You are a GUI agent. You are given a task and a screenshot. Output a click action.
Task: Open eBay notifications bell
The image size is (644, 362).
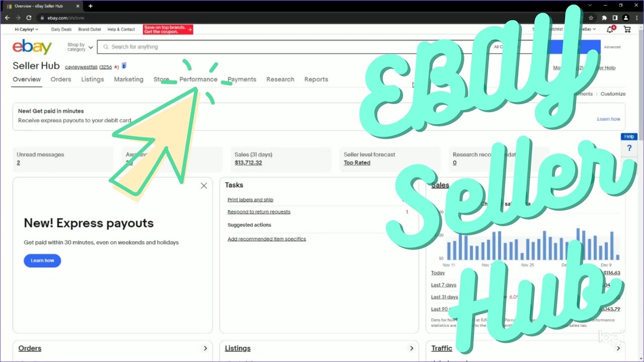(x=610, y=30)
